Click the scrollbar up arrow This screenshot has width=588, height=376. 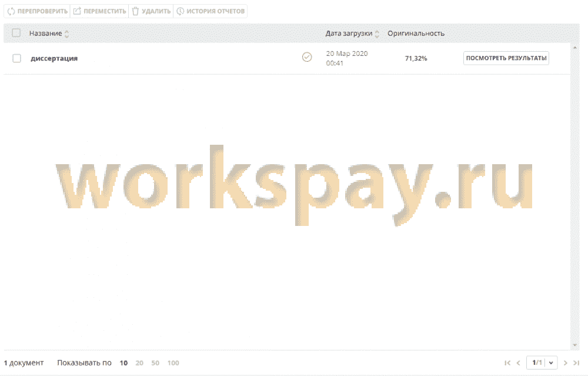click(x=575, y=48)
